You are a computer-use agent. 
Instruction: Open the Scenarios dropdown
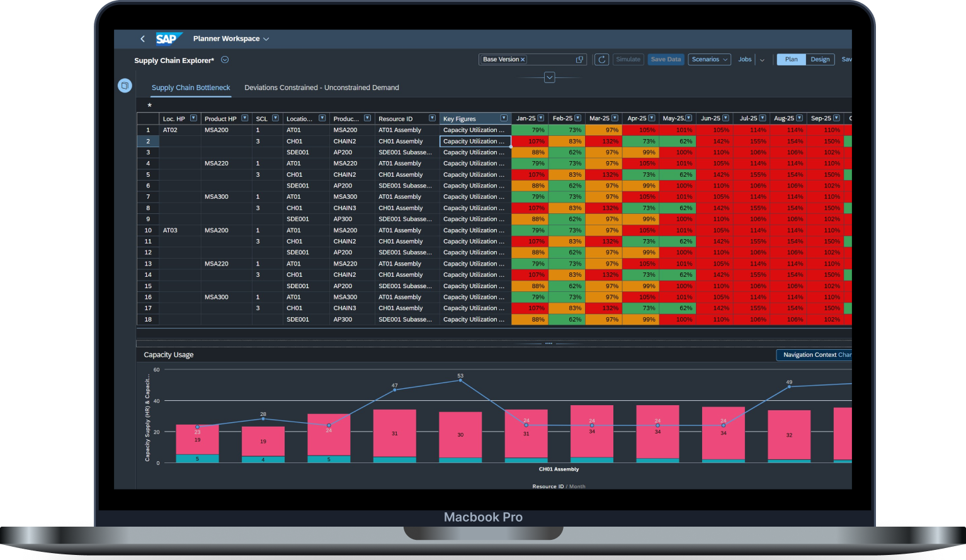click(x=709, y=59)
